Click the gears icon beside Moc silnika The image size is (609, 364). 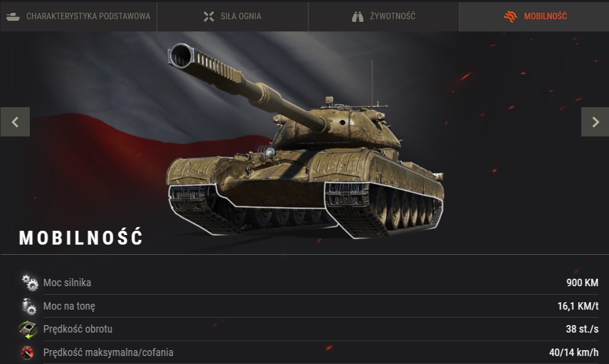point(30,282)
